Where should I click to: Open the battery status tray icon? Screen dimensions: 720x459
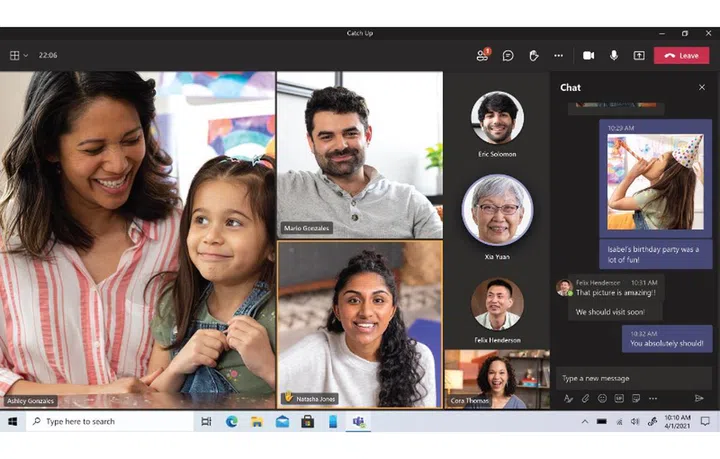(x=602, y=421)
